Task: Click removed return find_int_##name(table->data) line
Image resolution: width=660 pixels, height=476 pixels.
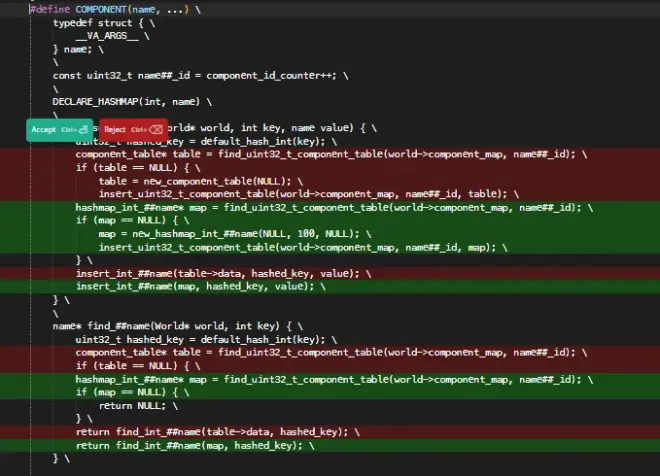Action: 216,431
